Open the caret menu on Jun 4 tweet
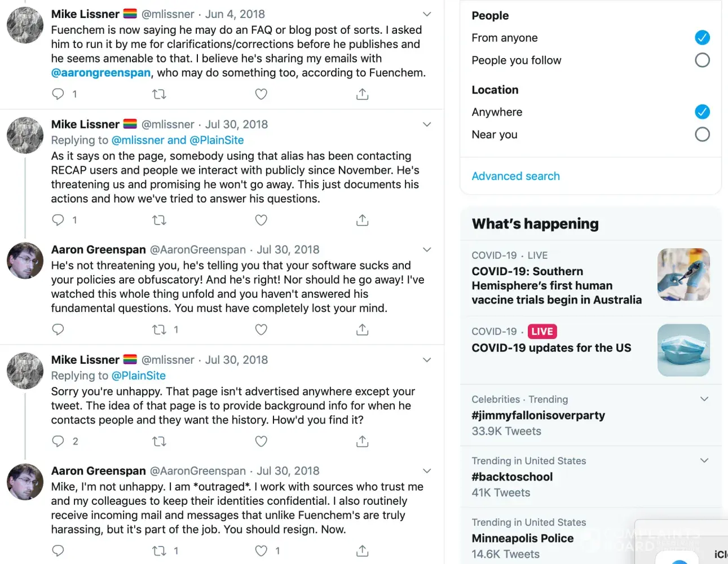 (427, 14)
